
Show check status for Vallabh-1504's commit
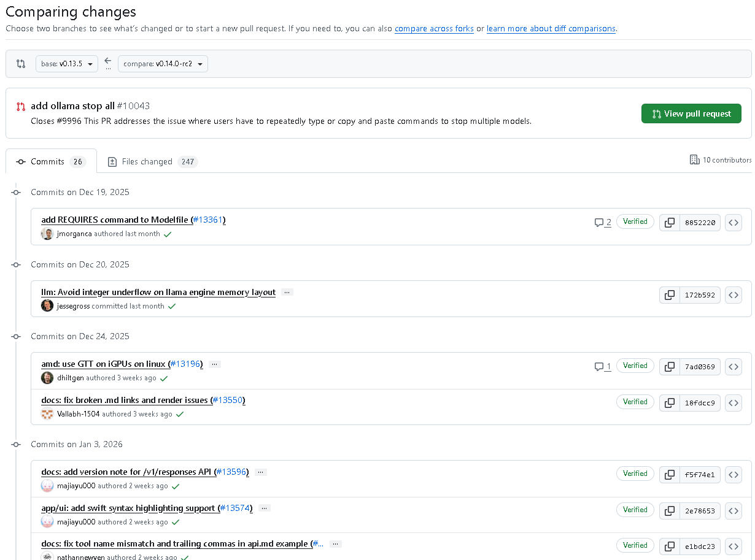pyautogui.click(x=180, y=415)
